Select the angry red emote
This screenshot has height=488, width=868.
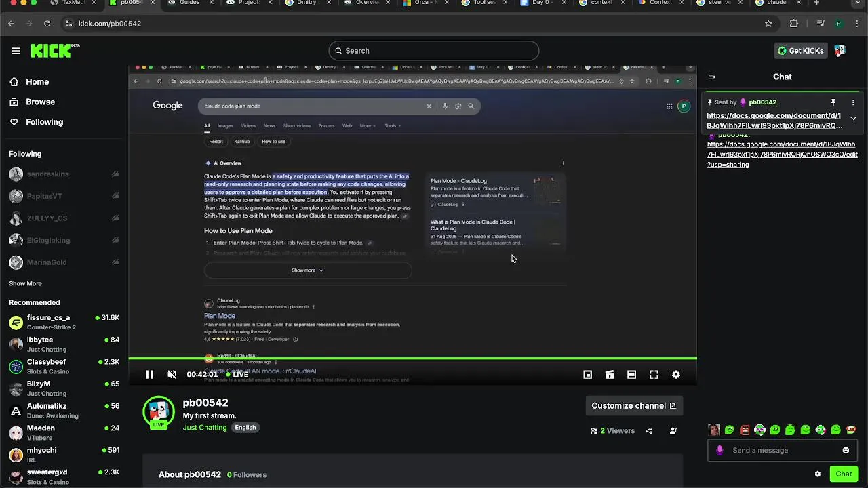tap(745, 430)
